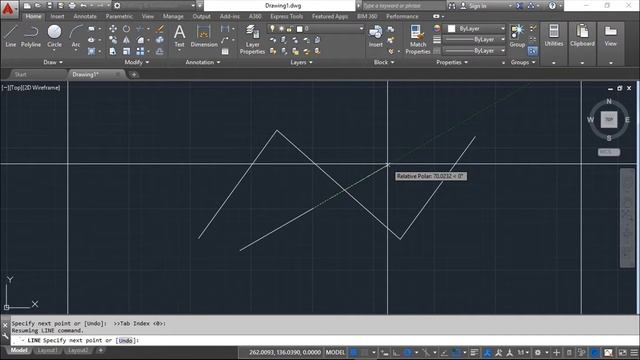Image resolution: width=640 pixels, height=360 pixels.
Task: Select the Stretch tool in Modify panel
Action: coord(113,51)
